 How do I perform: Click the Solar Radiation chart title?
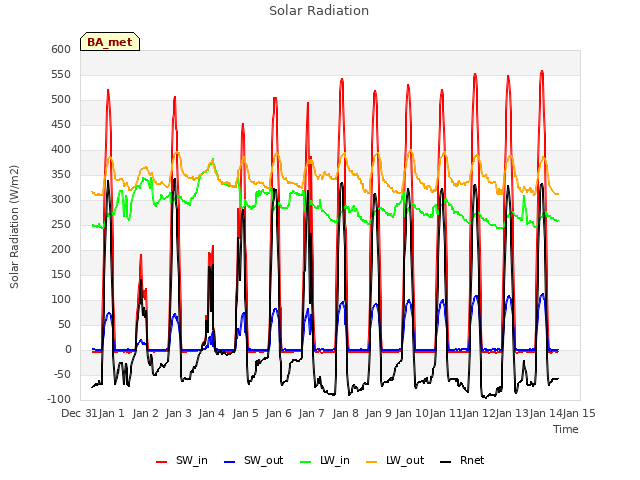coord(319,11)
